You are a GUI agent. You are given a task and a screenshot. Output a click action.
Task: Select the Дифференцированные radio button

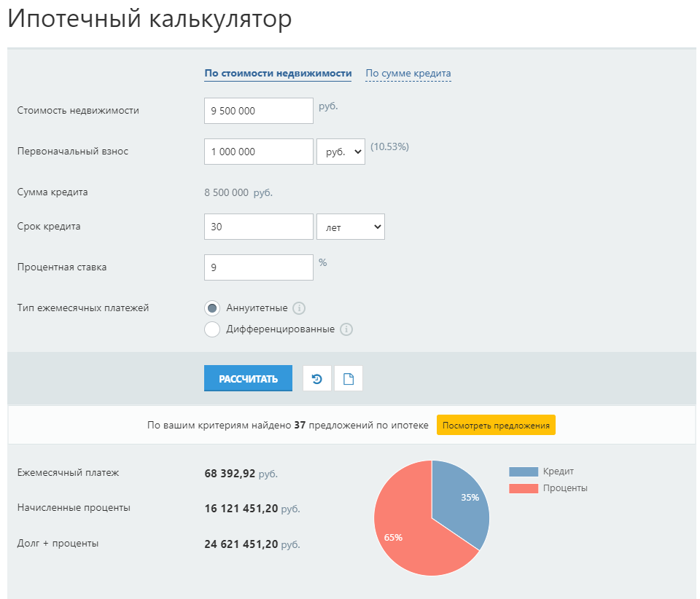pyautogui.click(x=212, y=329)
